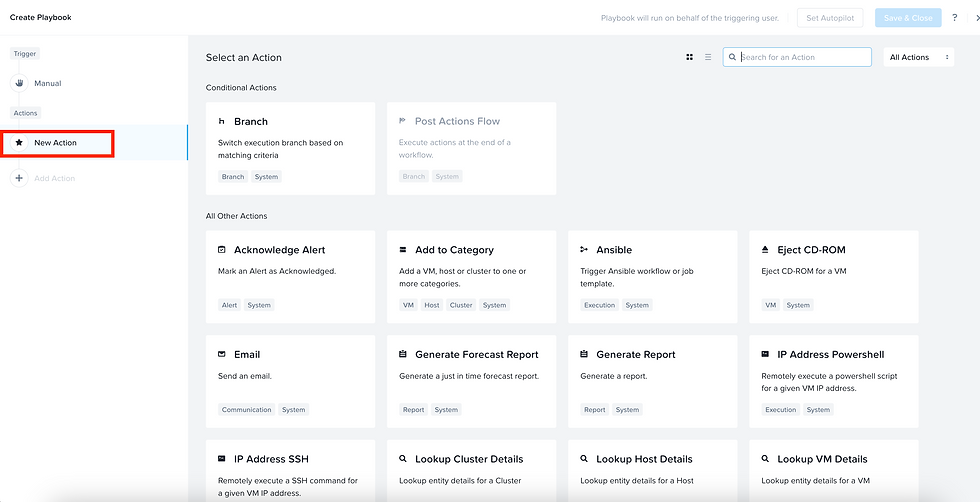Click the Add Action plus icon
This screenshot has height=502, width=980.
[19, 178]
